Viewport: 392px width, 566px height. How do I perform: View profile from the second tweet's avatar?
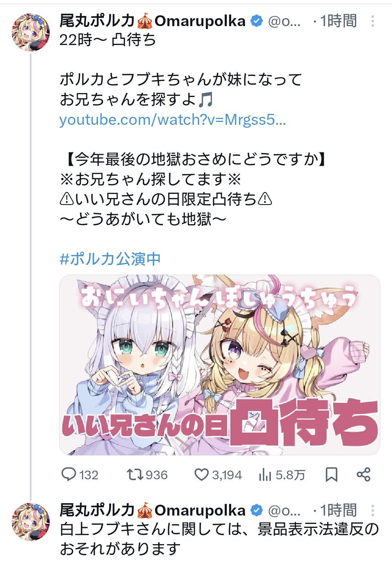pyautogui.click(x=30, y=521)
